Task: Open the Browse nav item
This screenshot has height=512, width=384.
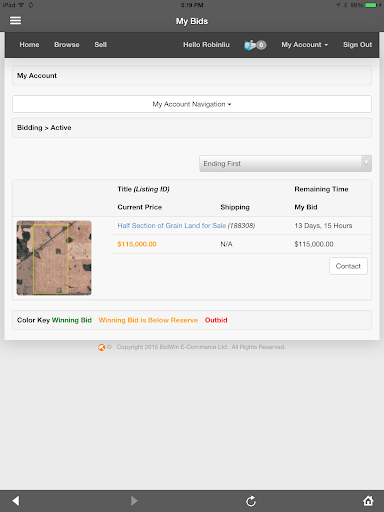Action: (67, 45)
